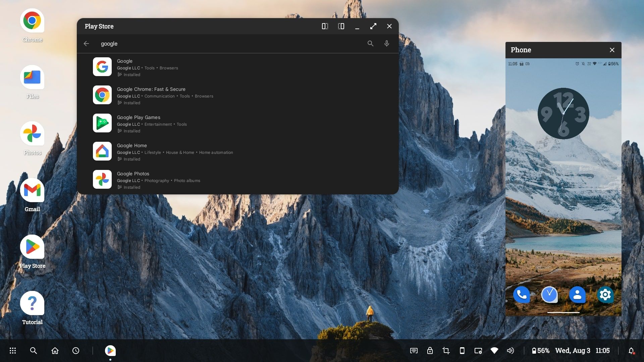Click the installed badge on Google Photos
The height and width of the screenshot is (362, 644).
tap(128, 187)
